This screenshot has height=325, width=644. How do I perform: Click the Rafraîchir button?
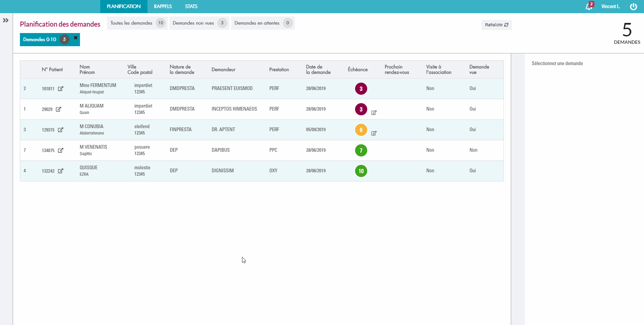[x=496, y=25]
